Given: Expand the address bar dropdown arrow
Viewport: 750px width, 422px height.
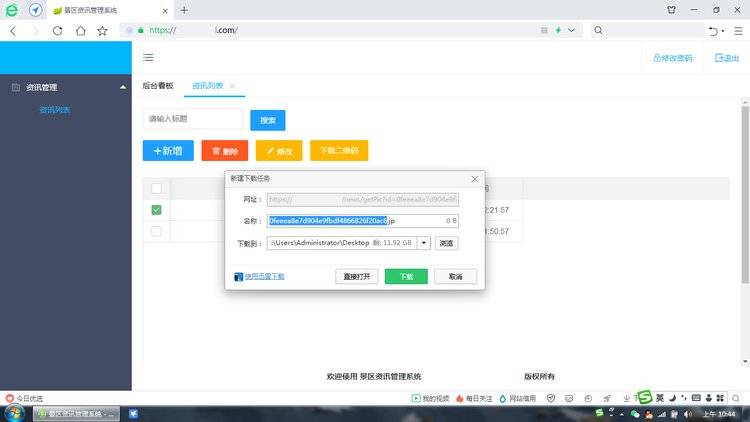Looking at the screenshot, I should [x=571, y=30].
